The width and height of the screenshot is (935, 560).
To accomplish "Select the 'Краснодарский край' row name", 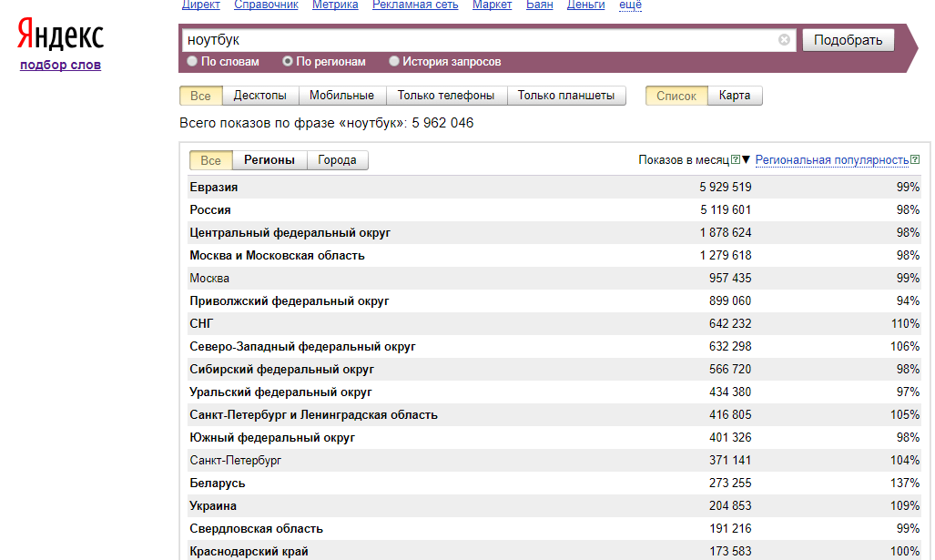I will tap(249, 551).
